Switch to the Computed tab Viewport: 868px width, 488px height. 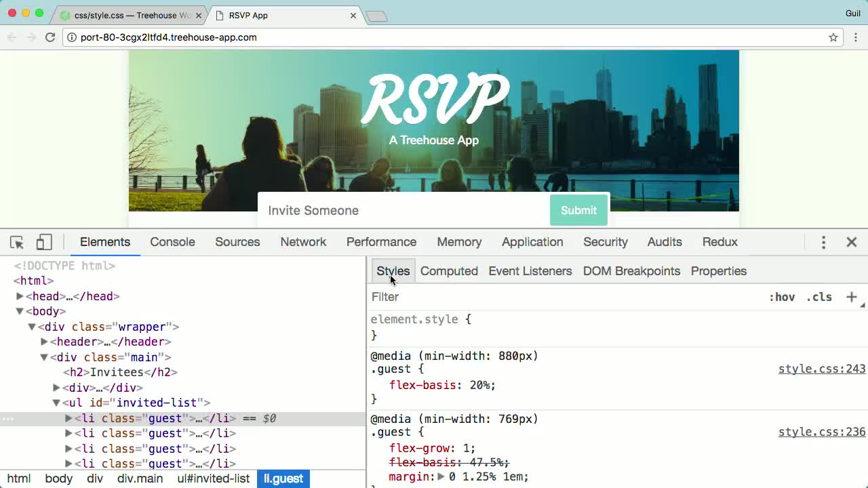click(x=449, y=271)
